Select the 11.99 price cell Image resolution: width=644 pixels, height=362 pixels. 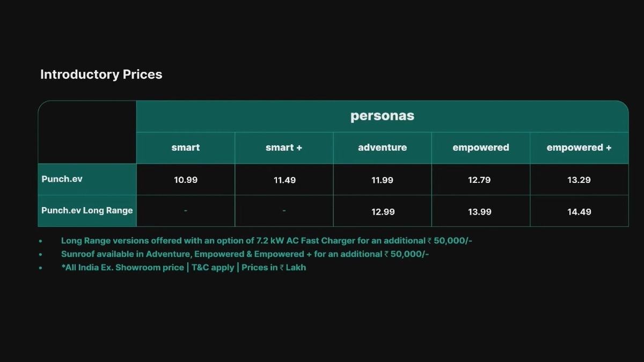[382, 180]
